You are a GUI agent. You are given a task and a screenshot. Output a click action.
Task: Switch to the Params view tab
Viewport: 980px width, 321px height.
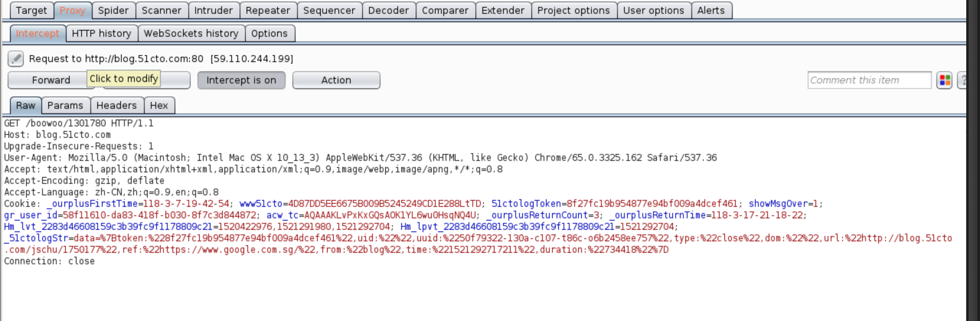[65, 105]
